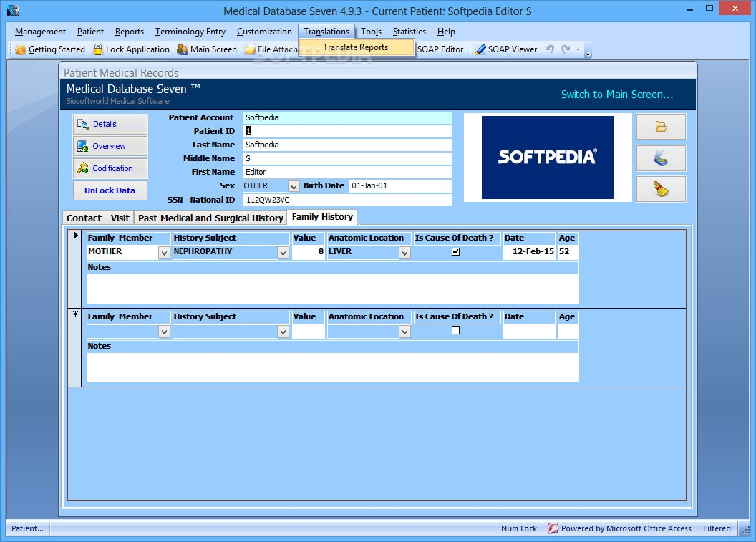Image resolution: width=756 pixels, height=542 pixels.
Task: Click the Softpedia patient photo
Action: [547, 158]
